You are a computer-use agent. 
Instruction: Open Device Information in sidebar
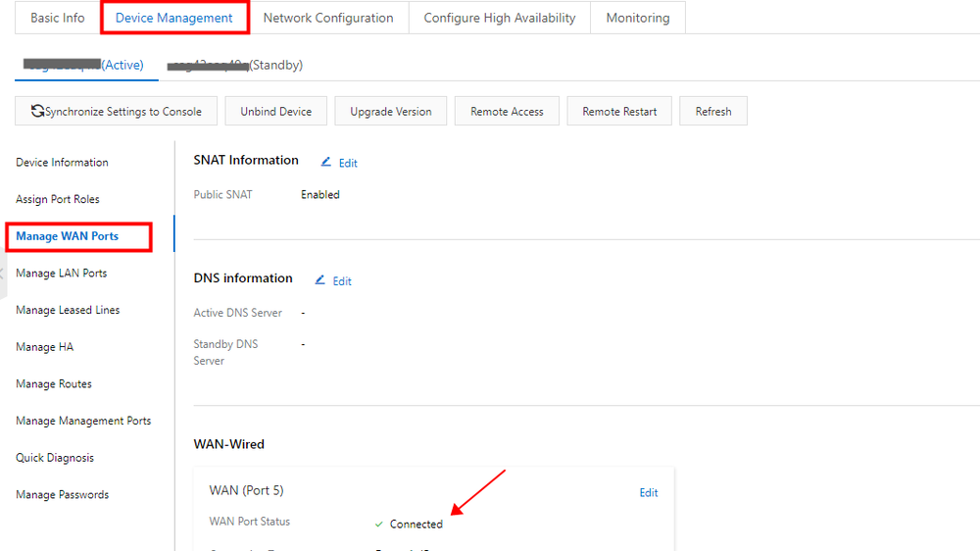62,163
